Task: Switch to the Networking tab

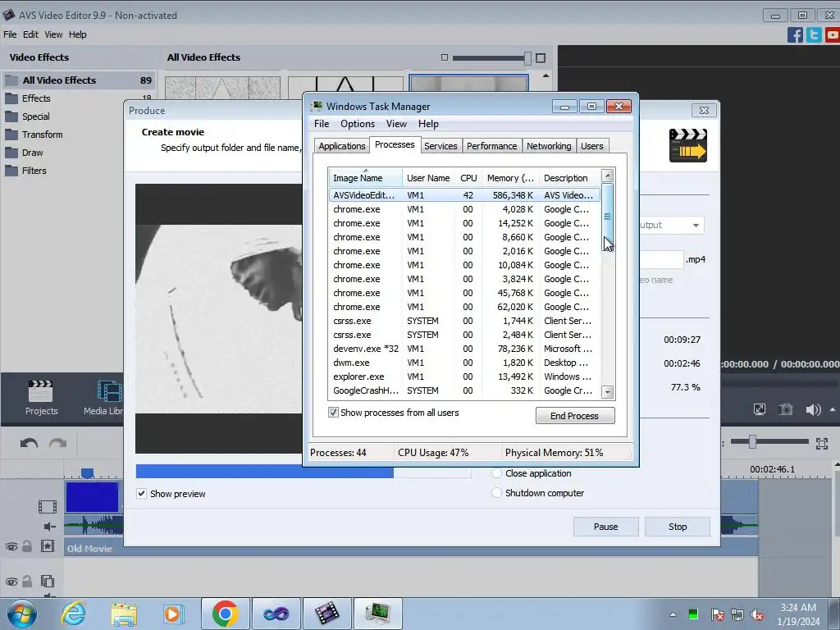Action: [549, 146]
